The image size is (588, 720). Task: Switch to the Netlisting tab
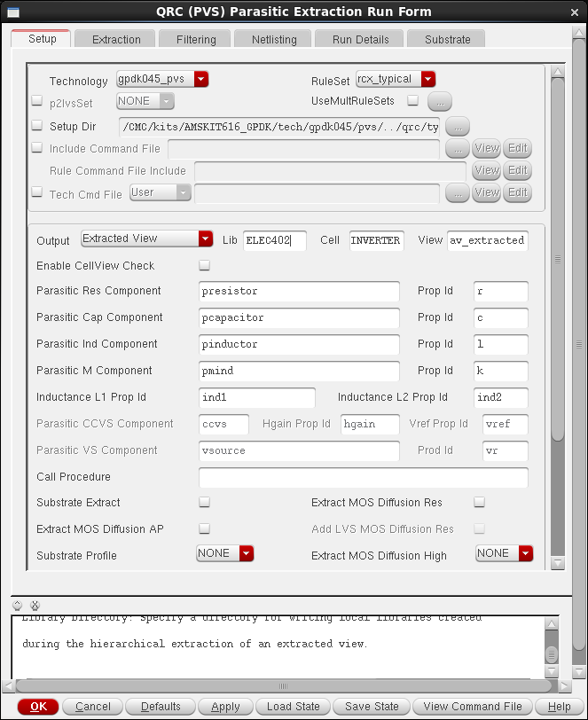[x=274, y=40]
